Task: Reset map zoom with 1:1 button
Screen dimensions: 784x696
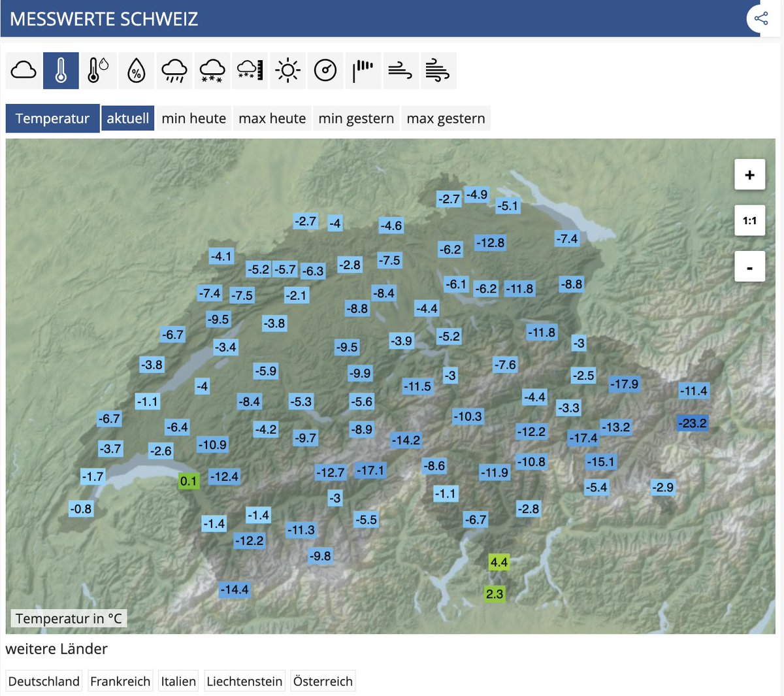Action: pyautogui.click(x=749, y=221)
